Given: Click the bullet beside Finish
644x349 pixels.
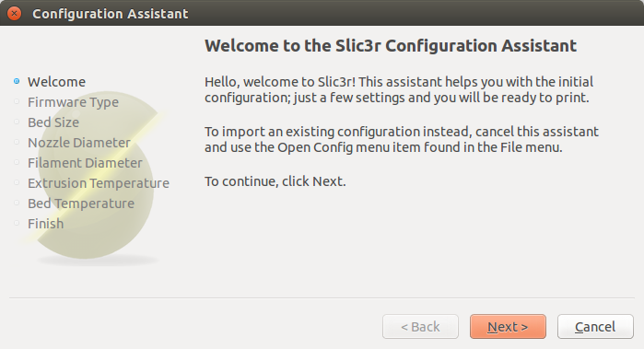Looking at the screenshot, I should [17, 223].
